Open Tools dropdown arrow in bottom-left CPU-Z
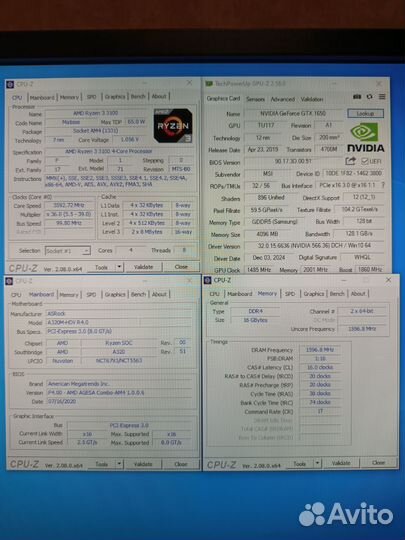Screen dimensions: 405x540 [x=119, y=464]
